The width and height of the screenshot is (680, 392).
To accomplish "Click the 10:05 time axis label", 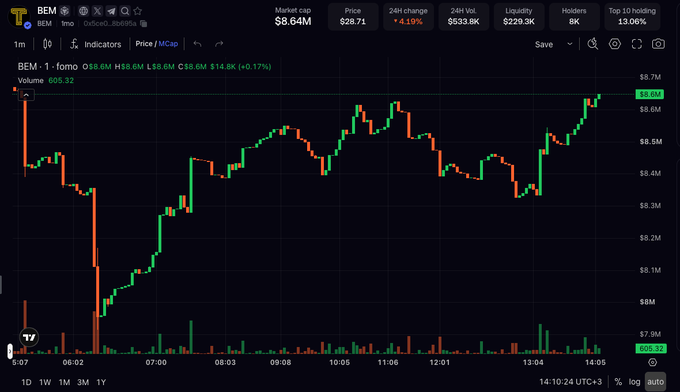I will coord(339,363).
